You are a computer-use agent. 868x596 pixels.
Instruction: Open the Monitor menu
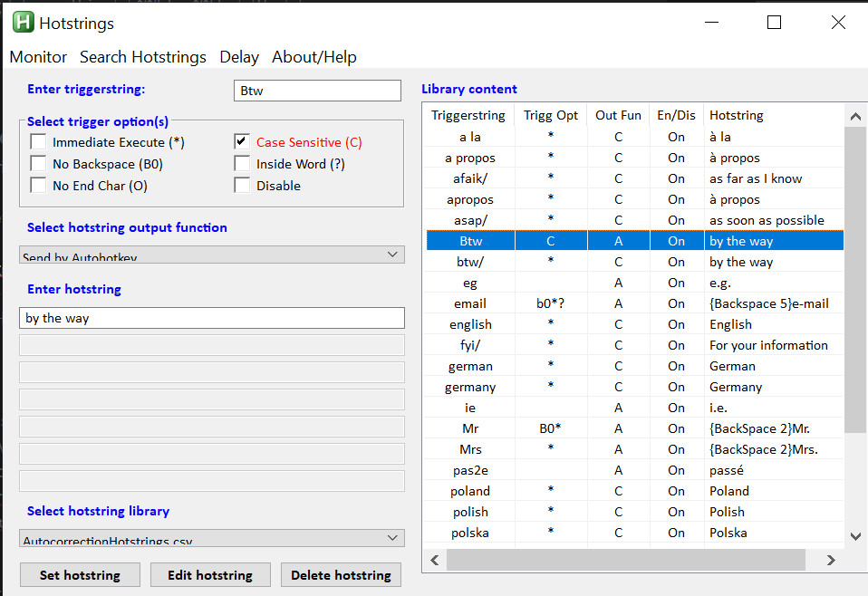[x=38, y=57]
